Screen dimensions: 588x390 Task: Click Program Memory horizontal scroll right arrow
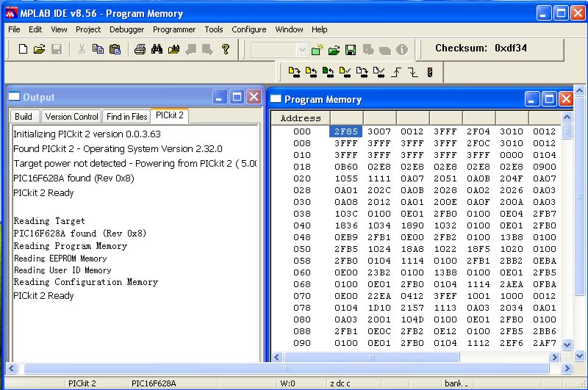click(555, 358)
